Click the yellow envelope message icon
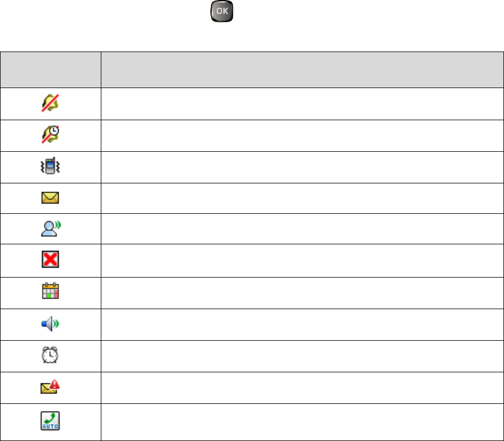The width and height of the screenshot is (504, 441). pos(50,198)
